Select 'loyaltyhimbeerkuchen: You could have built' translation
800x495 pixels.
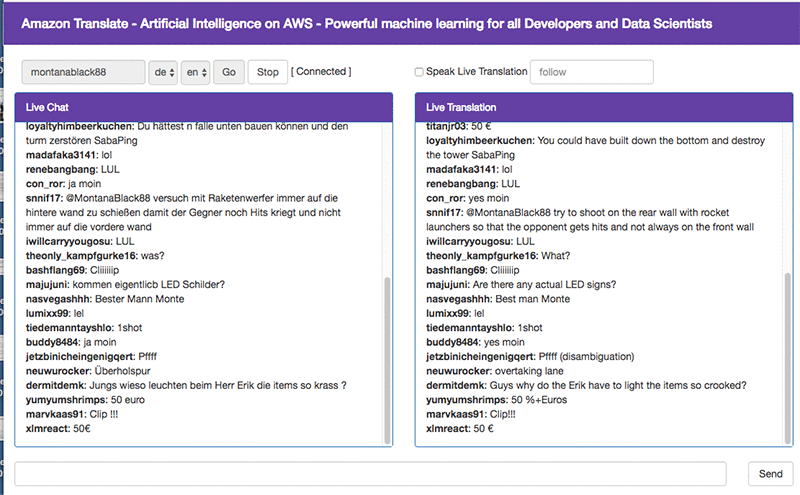pyautogui.click(x=595, y=147)
